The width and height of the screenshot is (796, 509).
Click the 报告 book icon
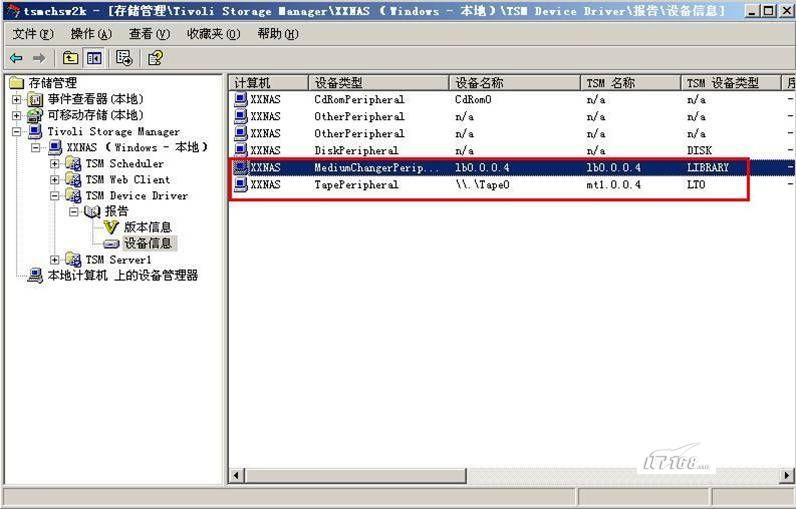coord(92,212)
